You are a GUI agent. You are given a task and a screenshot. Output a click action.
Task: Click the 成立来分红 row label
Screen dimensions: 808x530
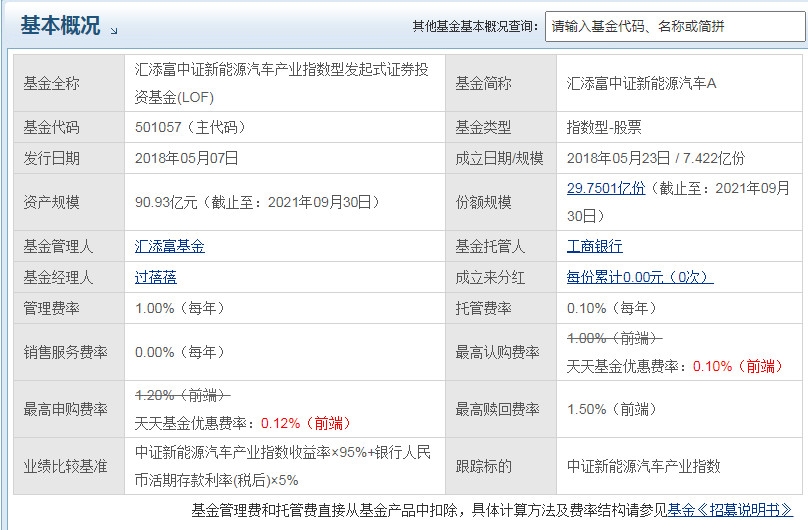click(490, 277)
